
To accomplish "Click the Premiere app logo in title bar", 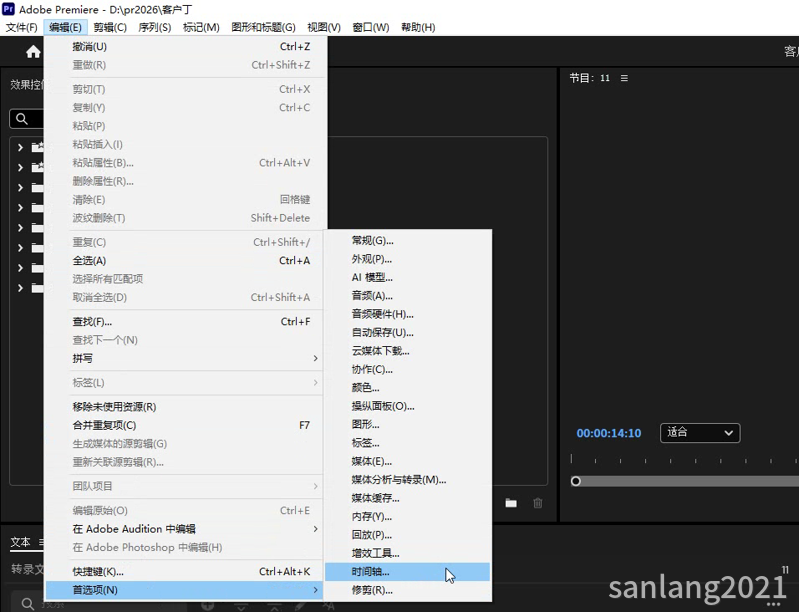I will tap(9, 9).
